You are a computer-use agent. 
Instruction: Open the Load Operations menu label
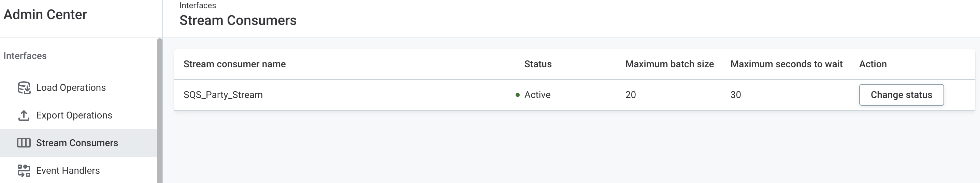point(71,88)
